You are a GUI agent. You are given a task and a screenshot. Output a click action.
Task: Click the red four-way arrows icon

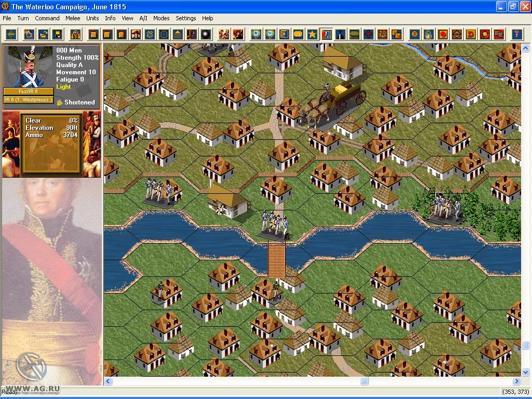[368, 34]
